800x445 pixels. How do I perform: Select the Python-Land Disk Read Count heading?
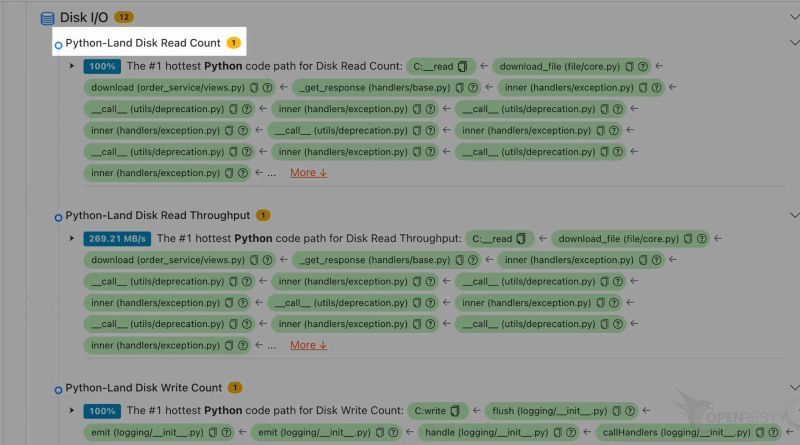click(143, 43)
